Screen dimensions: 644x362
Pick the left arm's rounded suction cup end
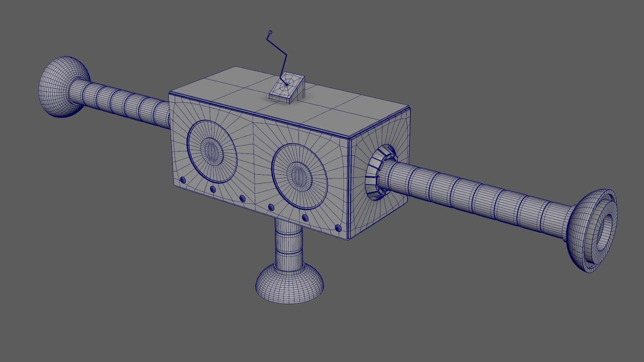(x=64, y=87)
